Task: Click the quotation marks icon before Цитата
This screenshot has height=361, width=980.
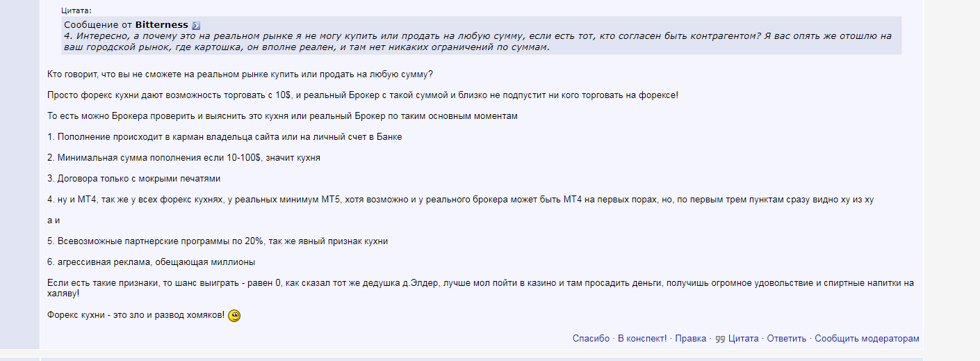Action: click(x=720, y=339)
